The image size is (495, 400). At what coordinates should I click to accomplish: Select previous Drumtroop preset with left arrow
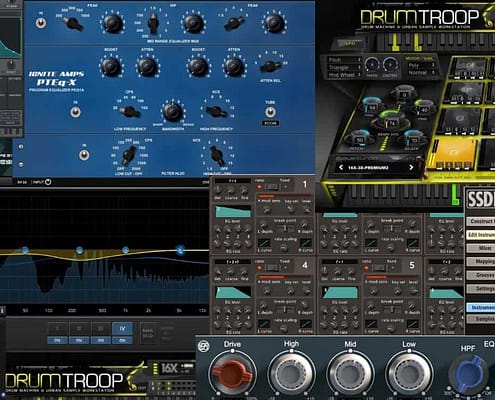(x=341, y=167)
